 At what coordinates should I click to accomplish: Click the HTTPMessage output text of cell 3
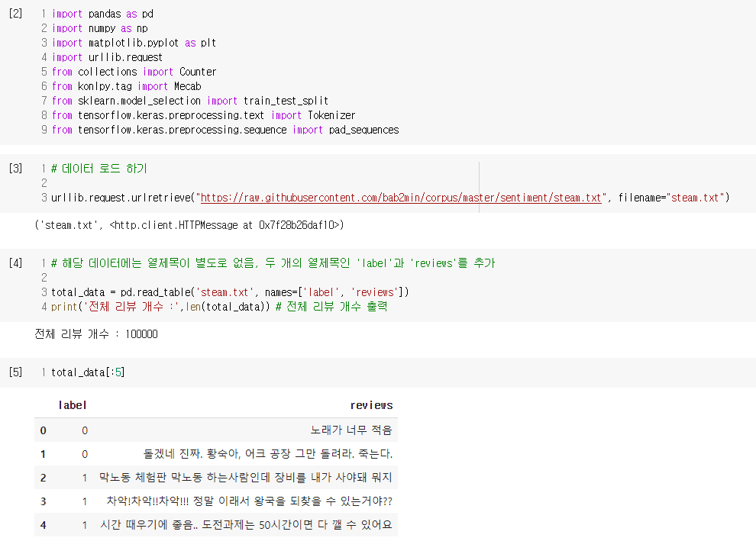189,225
